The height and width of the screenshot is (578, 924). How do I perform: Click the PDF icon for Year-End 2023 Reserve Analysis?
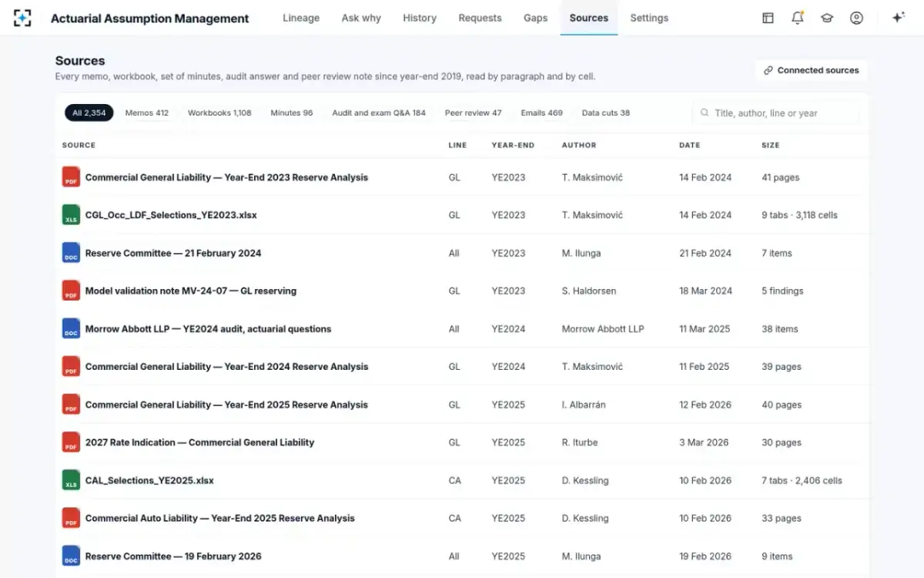(x=71, y=177)
